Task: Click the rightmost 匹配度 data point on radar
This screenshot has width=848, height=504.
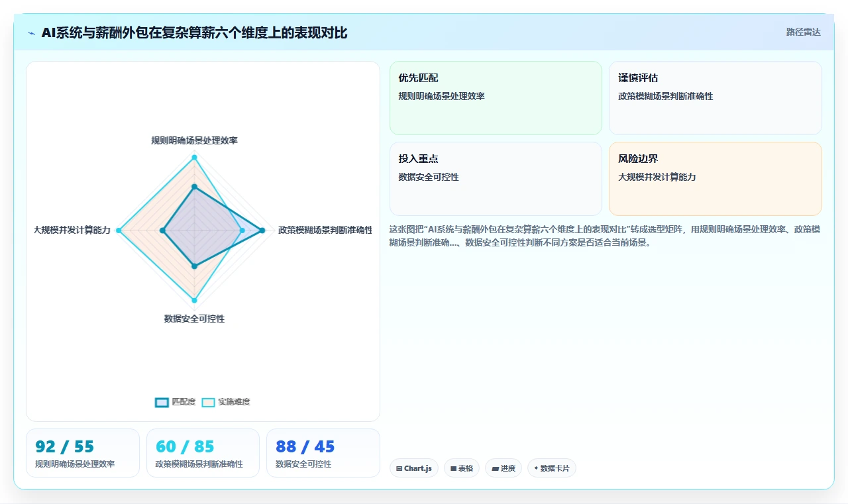Action: (x=262, y=230)
